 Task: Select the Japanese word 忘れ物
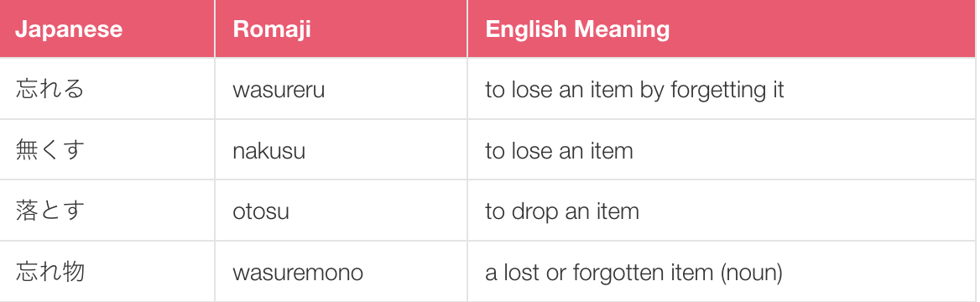coord(50,272)
